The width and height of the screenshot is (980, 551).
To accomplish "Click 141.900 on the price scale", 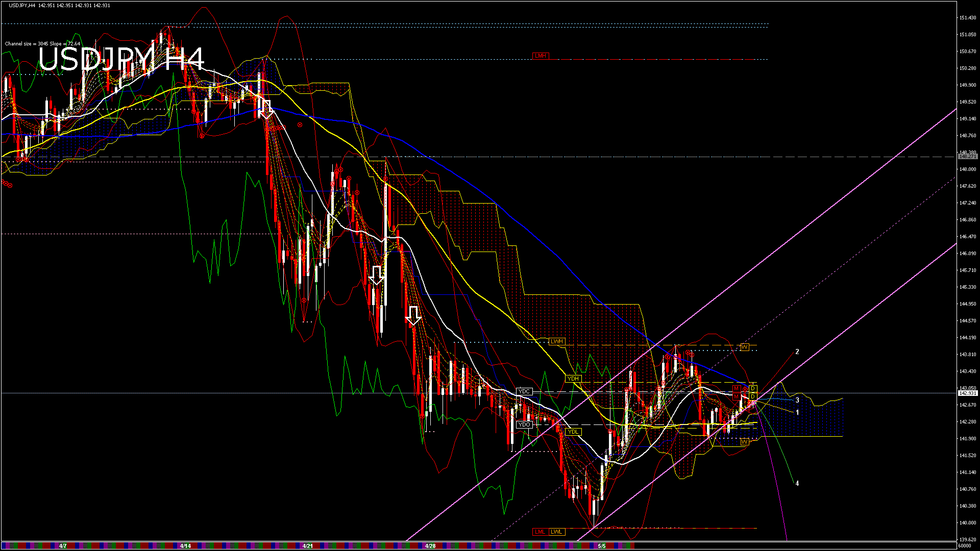I will point(968,439).
